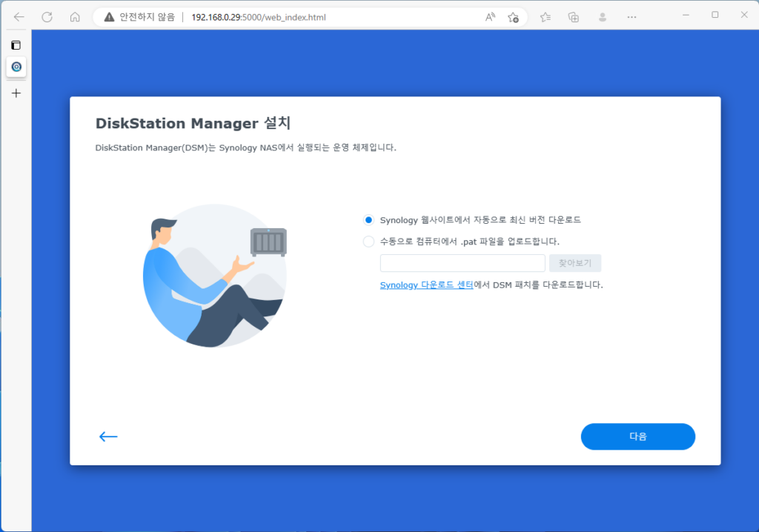
Task: Reload the page with the refresh icon
Action: point(47,17)
